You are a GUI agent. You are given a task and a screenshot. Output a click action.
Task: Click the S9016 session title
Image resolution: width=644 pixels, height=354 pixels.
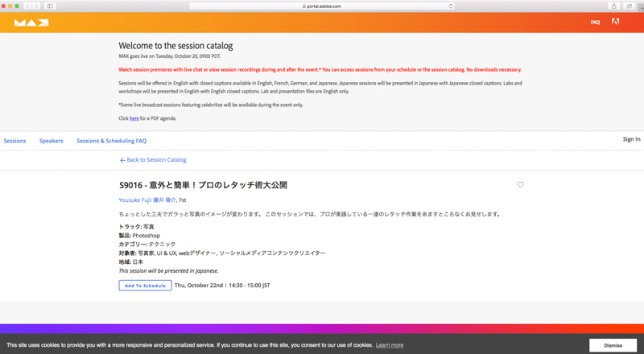tap(203, 185)
